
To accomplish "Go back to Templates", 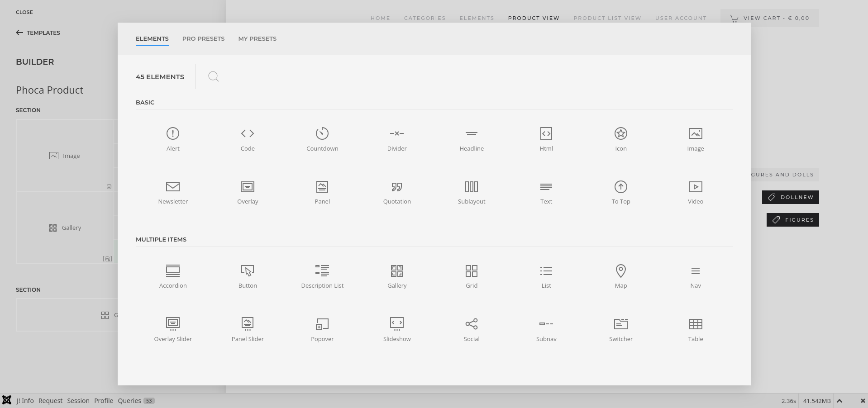I will [x=38, y=33].
